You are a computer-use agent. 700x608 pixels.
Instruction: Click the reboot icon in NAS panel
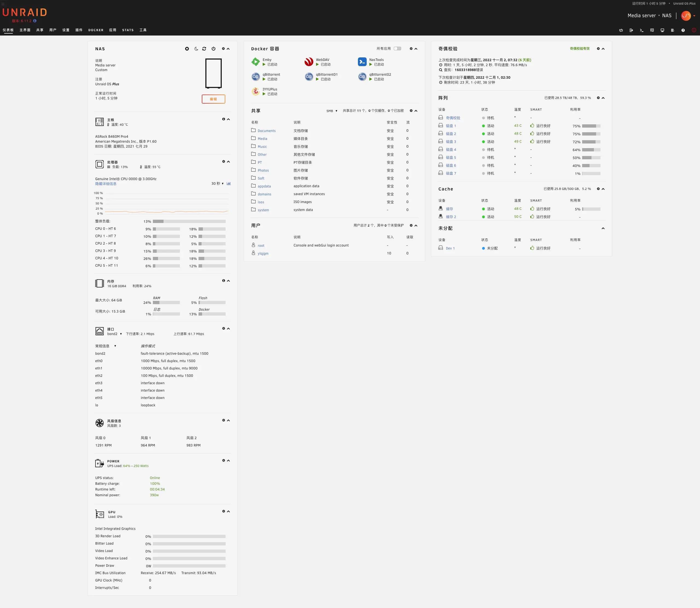(x=204, y=49)
